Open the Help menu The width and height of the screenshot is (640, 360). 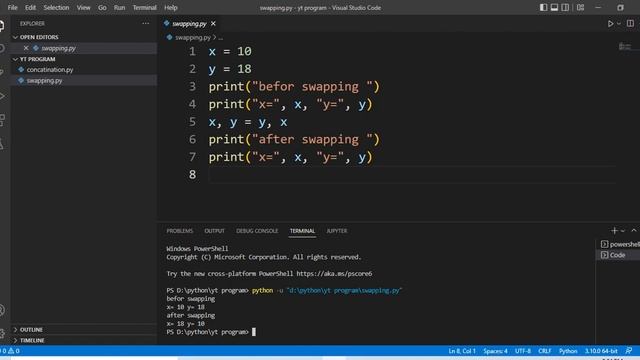(x=171, y=7)
